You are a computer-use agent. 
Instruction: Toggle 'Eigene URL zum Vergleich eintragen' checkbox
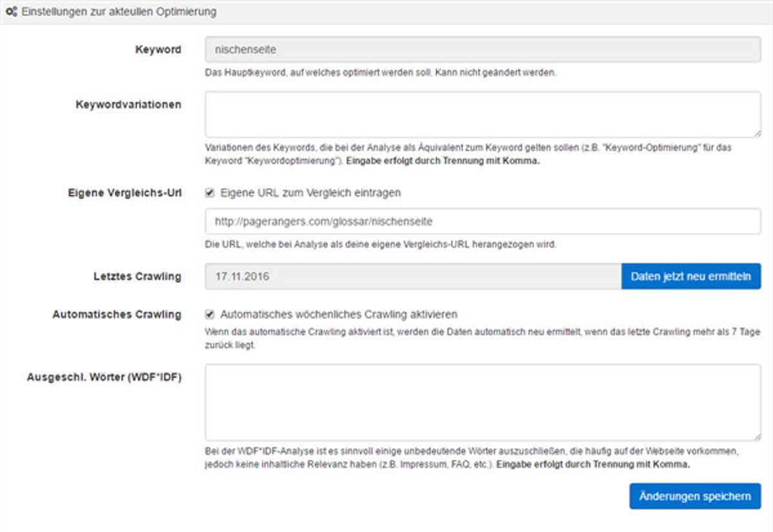point(209,192)
